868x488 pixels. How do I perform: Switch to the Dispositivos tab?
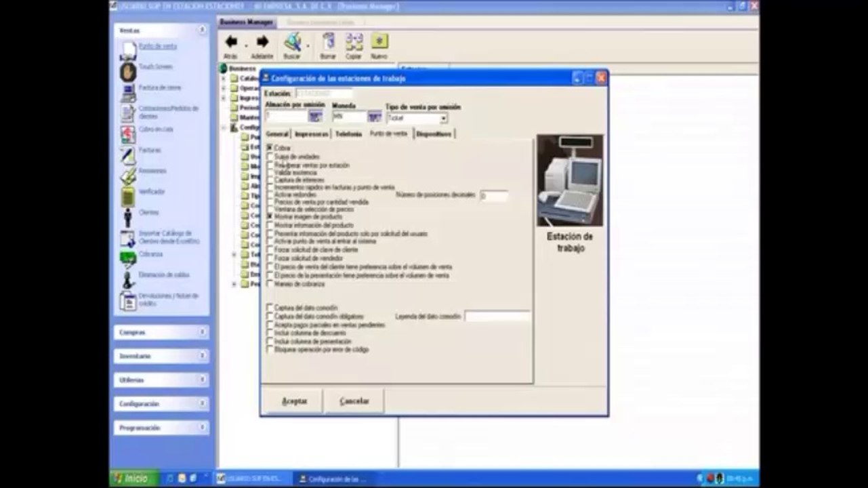point(434,134)
